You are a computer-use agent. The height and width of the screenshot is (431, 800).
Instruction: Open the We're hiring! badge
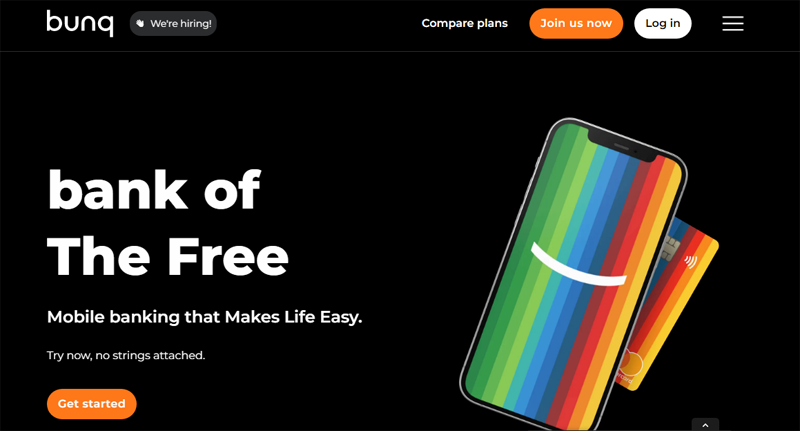coord(173,23)
